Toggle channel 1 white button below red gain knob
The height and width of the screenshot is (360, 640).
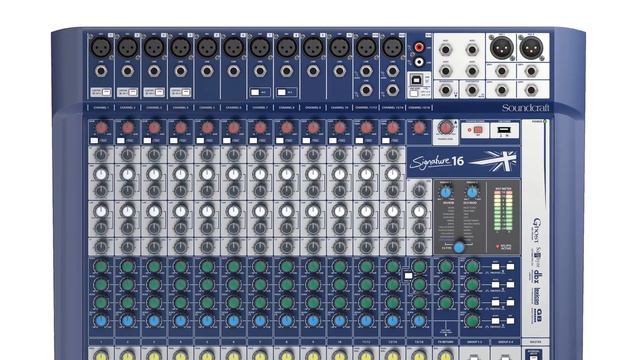tap(94, 140)
